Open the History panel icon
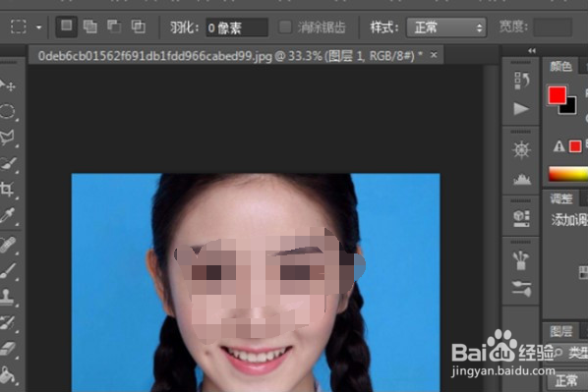This screenshot has width=588, height=392. point(521,81)
